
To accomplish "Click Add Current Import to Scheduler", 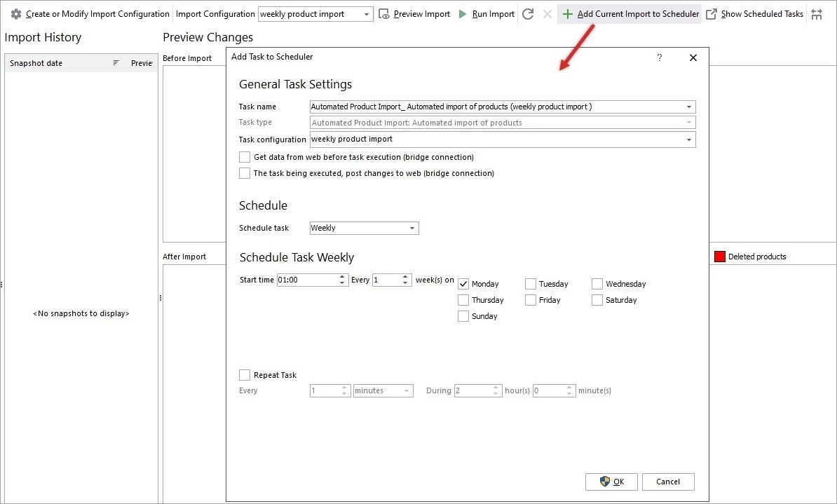I will (x=629, y=13).
